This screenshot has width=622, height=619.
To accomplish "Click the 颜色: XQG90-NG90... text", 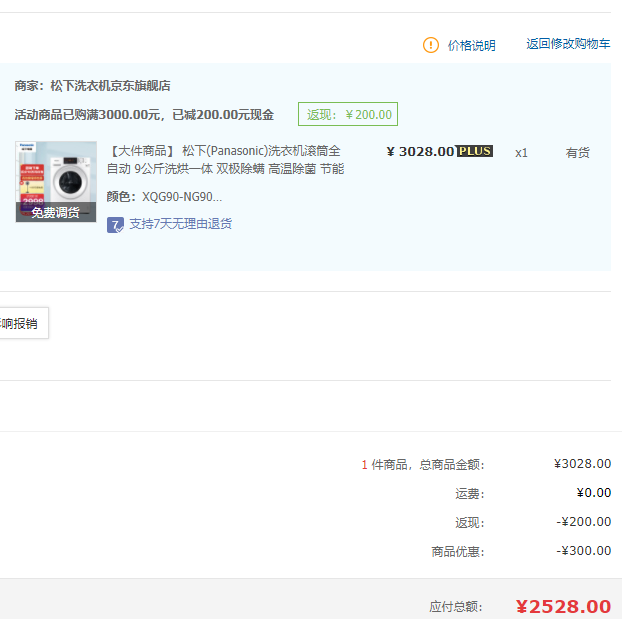I will 164,197.
